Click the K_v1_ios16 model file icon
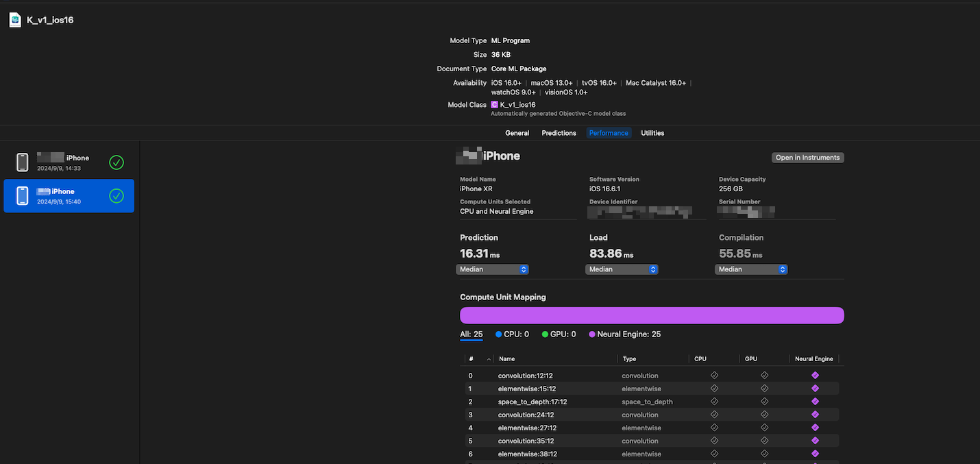The height and width of the screenshot is (464, 980). click(15, 21)
